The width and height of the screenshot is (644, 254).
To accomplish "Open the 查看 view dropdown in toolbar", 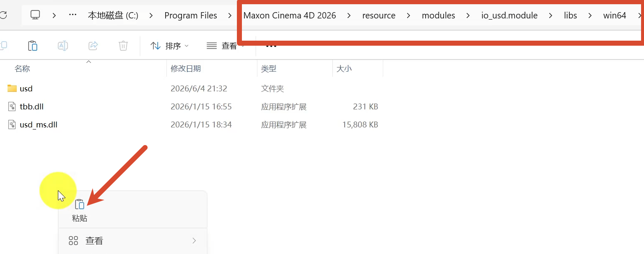I will coord(225,46).
